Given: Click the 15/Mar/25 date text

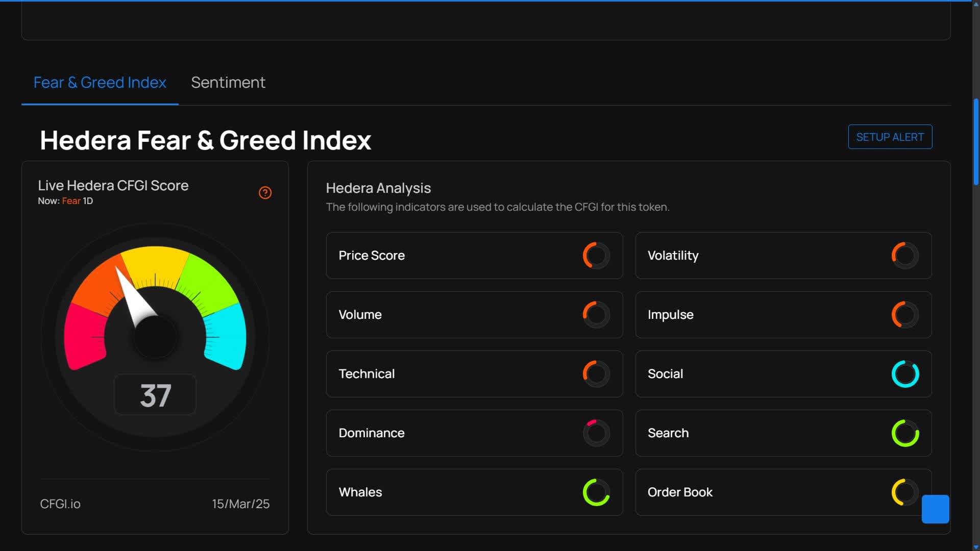Looking at the screenshot, I should (241, 504).
